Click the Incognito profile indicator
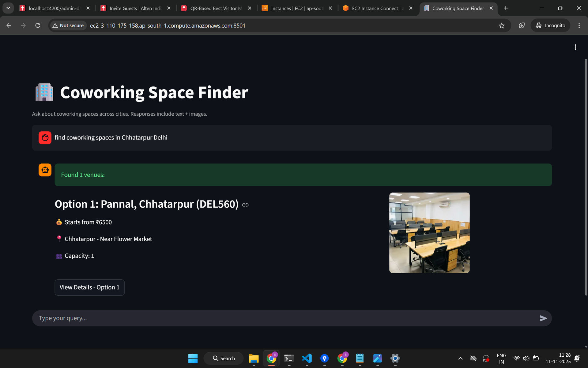Image resolution: width=588 pixels, height=368 pixels. (550, 25)
